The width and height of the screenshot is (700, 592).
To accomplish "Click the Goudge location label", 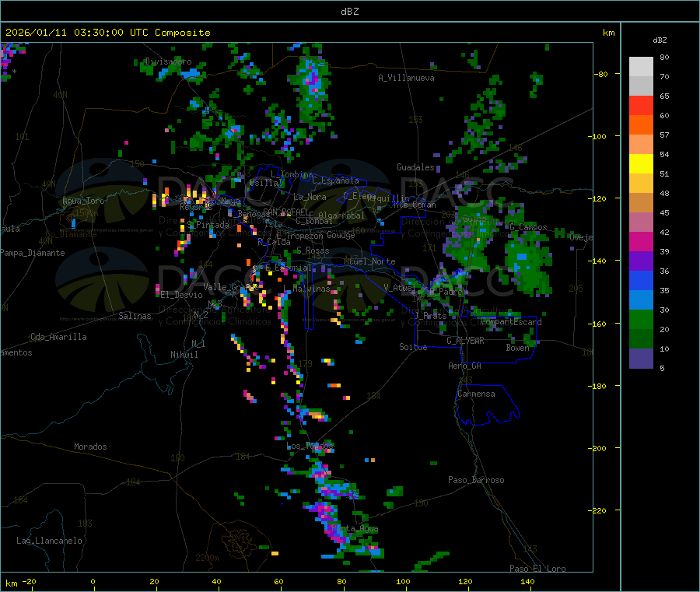I will (341, 235).
